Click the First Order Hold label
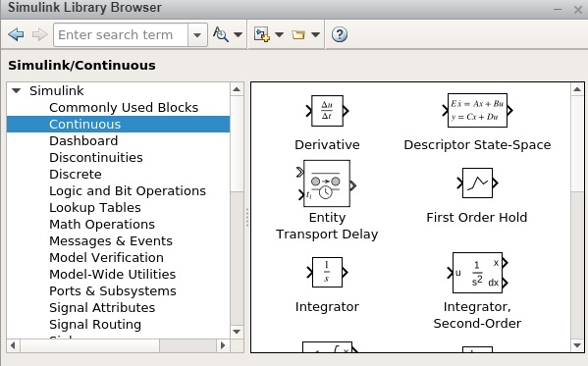This screenshot has width=588, height=366. coord(477,217)
